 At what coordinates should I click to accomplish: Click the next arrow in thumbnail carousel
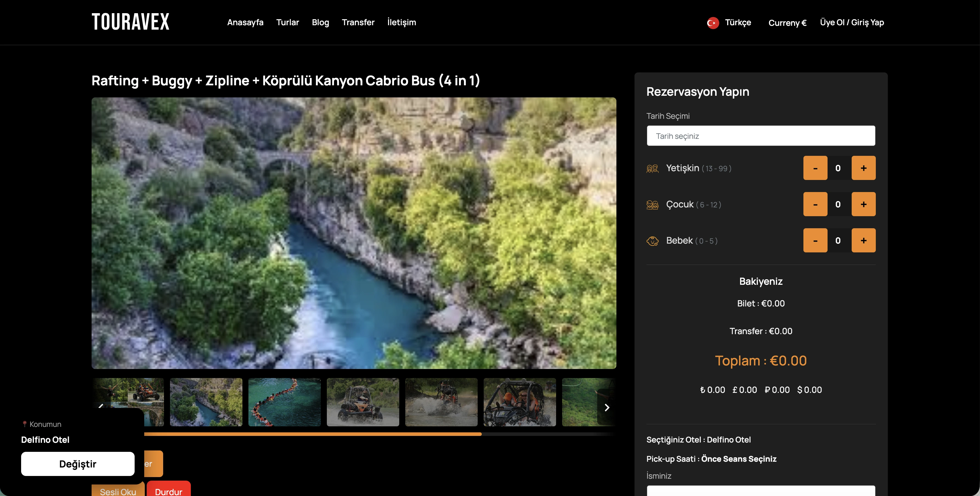pos(607,407)
